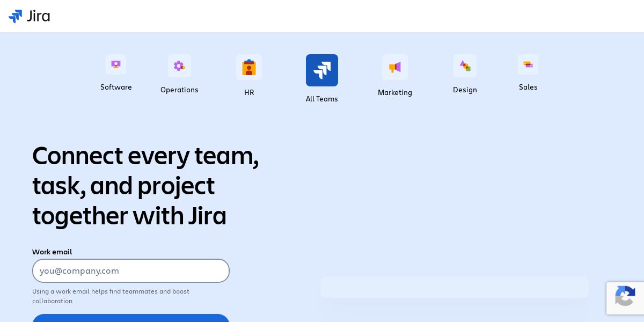Switch to the All Teams tab label

click(322, 99)
